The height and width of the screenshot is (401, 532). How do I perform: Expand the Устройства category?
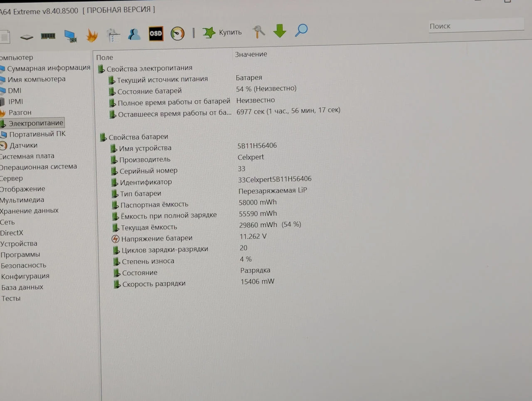click(x=19, y=244)
